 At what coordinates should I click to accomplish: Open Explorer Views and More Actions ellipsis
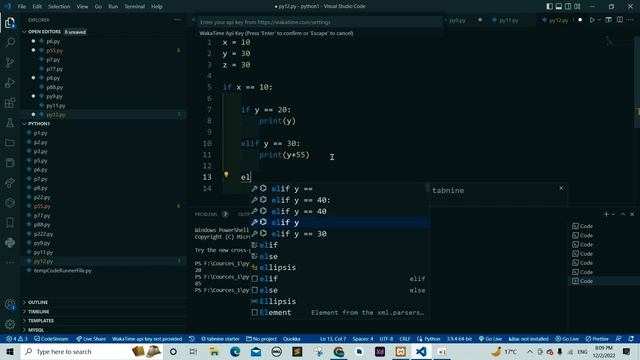177,20
